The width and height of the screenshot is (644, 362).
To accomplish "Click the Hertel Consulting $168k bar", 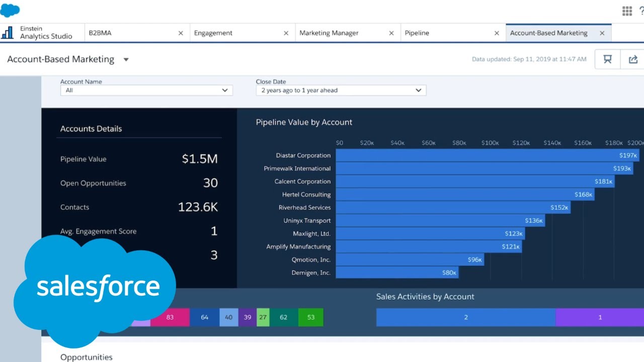I will point(465,195).
